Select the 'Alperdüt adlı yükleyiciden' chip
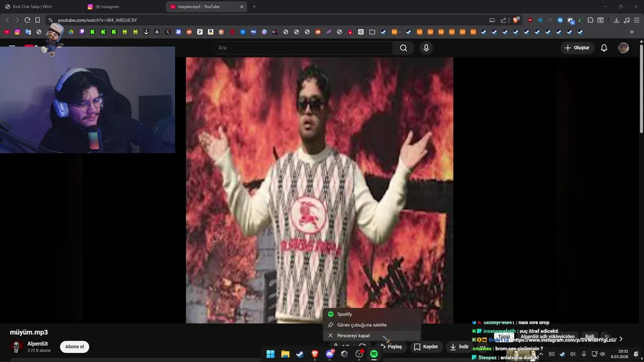 click(x=547, y=337)
